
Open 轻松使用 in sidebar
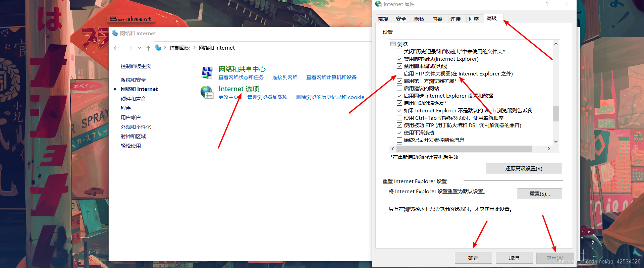point(131,146)
